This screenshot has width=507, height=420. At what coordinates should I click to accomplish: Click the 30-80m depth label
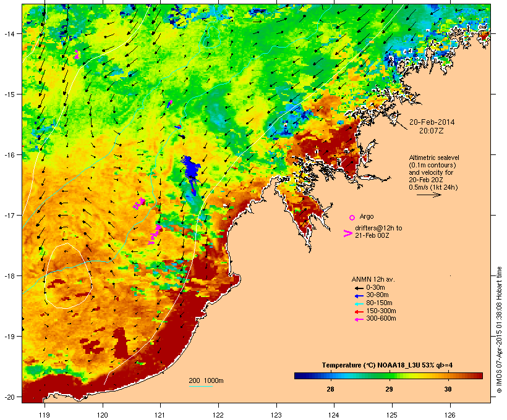point(377,295)
